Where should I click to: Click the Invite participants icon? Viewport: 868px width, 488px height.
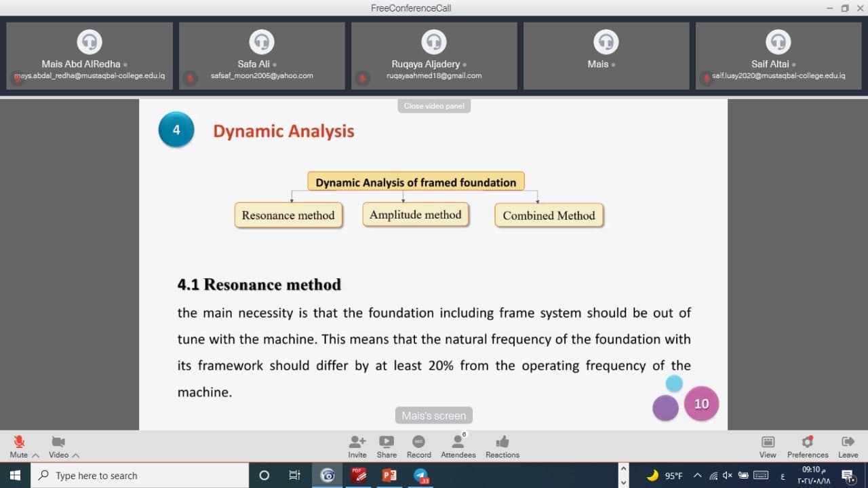(x=357, y=443)
